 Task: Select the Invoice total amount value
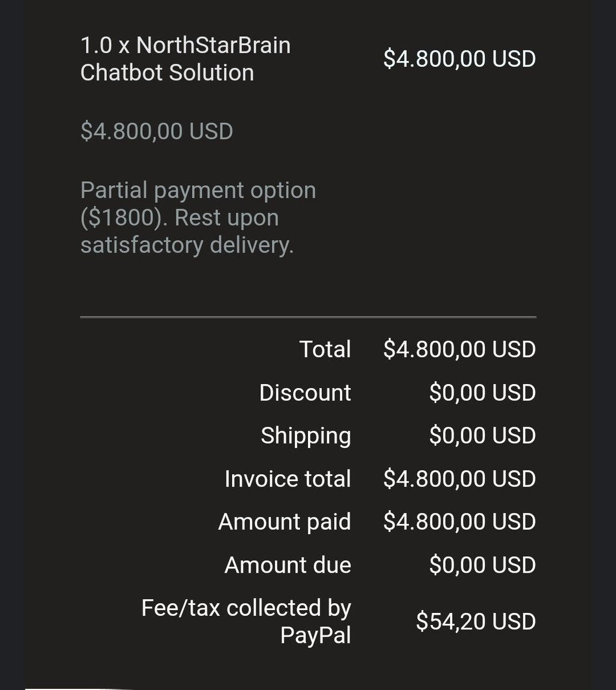click(x=459, y=478)
